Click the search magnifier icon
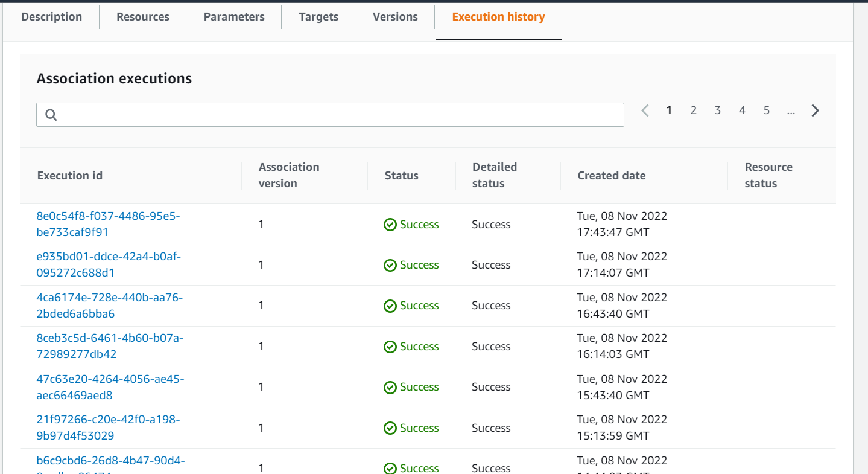Image resolution: width=868 pixels, height=474 pixels. [x=51, y=114]
